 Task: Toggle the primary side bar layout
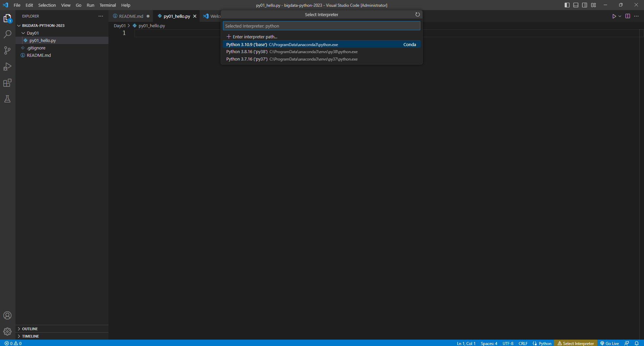tap(567, 5)
